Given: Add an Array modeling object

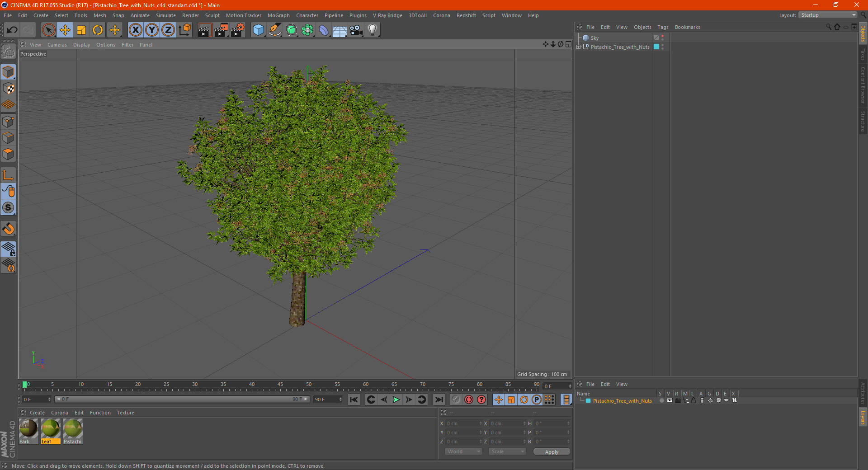Looking at the screenshot, I should (x=307, y=30).
